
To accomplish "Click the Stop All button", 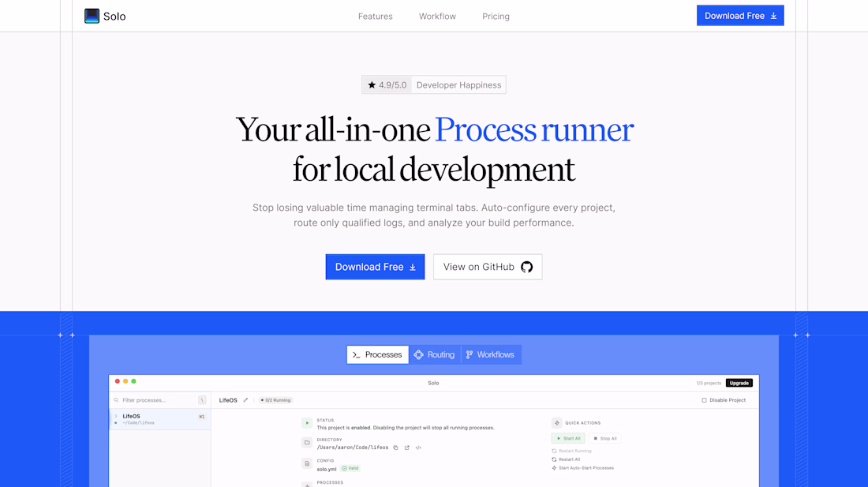I will tap(604, 438).
